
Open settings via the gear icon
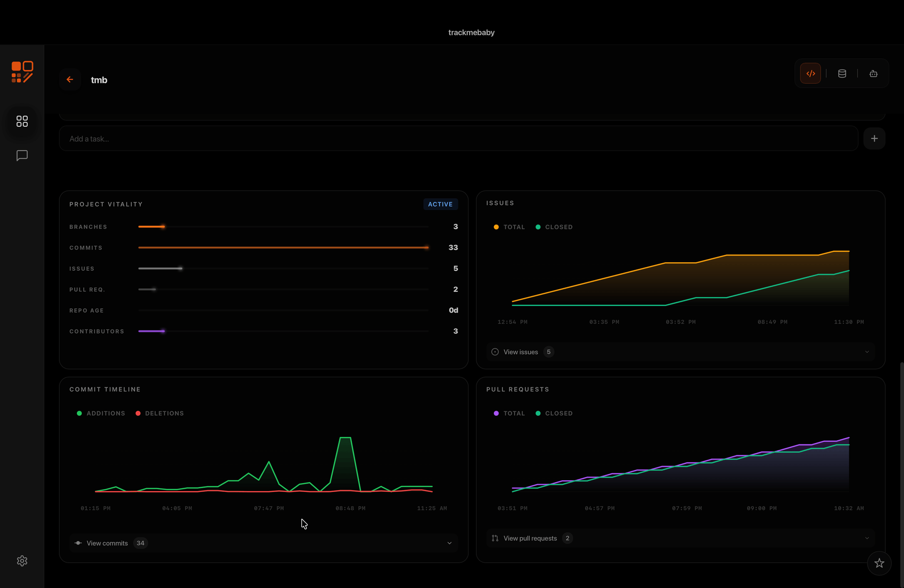22,560
